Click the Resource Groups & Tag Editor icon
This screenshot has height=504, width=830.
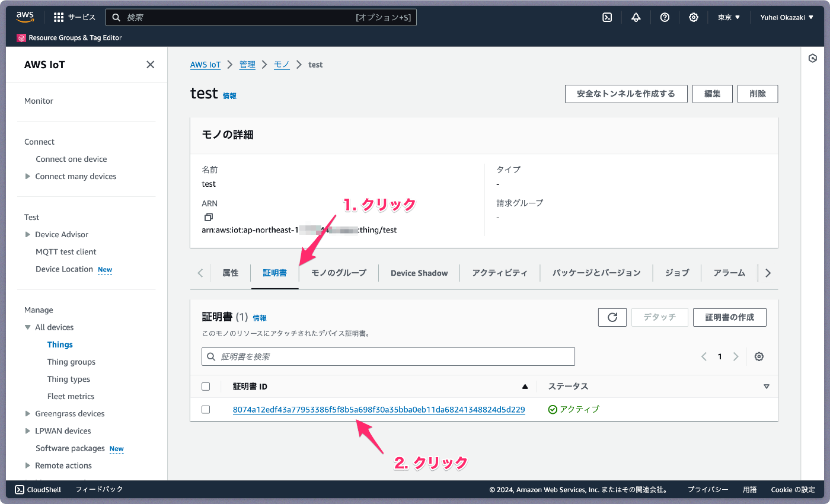pyautogui.click(x=21, y=38)
